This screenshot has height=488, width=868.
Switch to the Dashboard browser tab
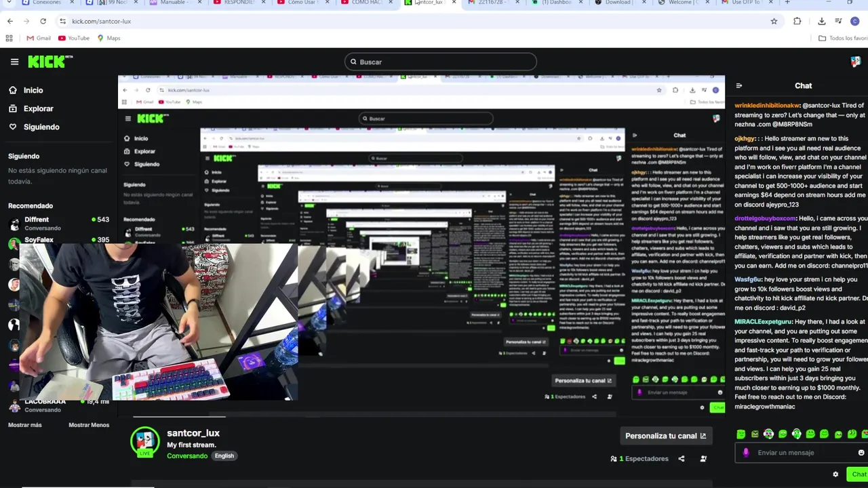pos(556,3)
